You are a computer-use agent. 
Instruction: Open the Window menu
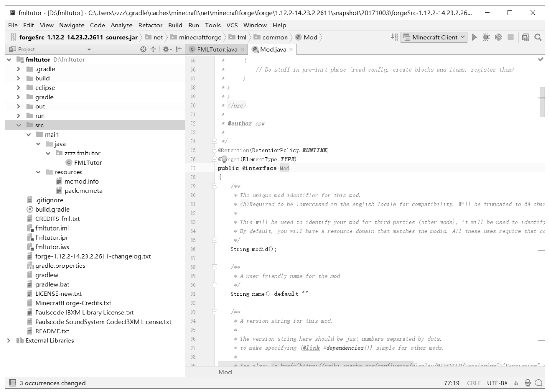click(255, 25)
